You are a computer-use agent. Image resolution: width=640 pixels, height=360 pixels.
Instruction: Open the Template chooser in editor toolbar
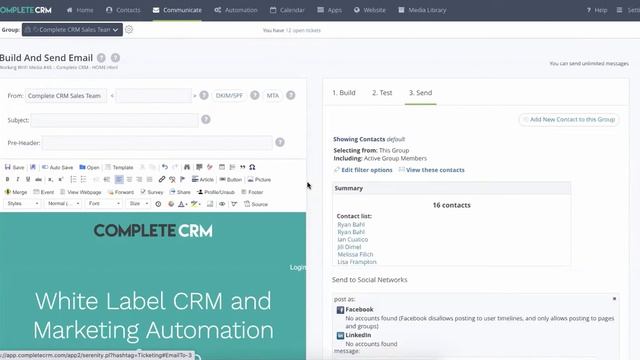pos(119,167)
